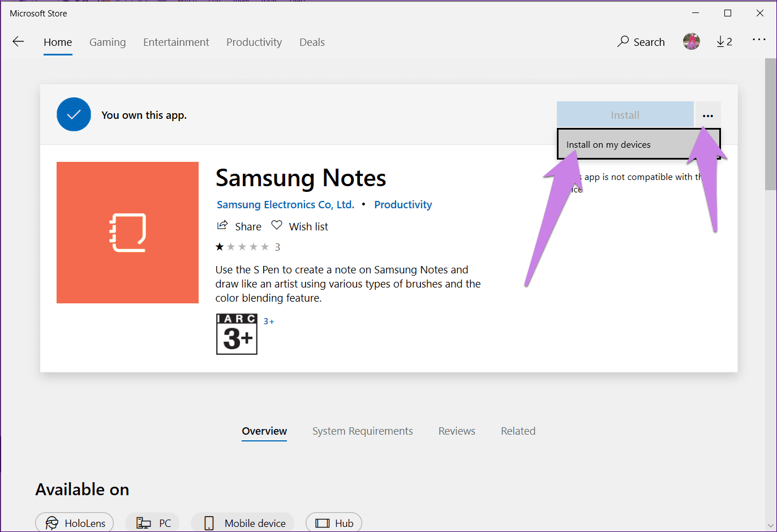Show the Overview section
777x532 pixels.
point(264,431)
